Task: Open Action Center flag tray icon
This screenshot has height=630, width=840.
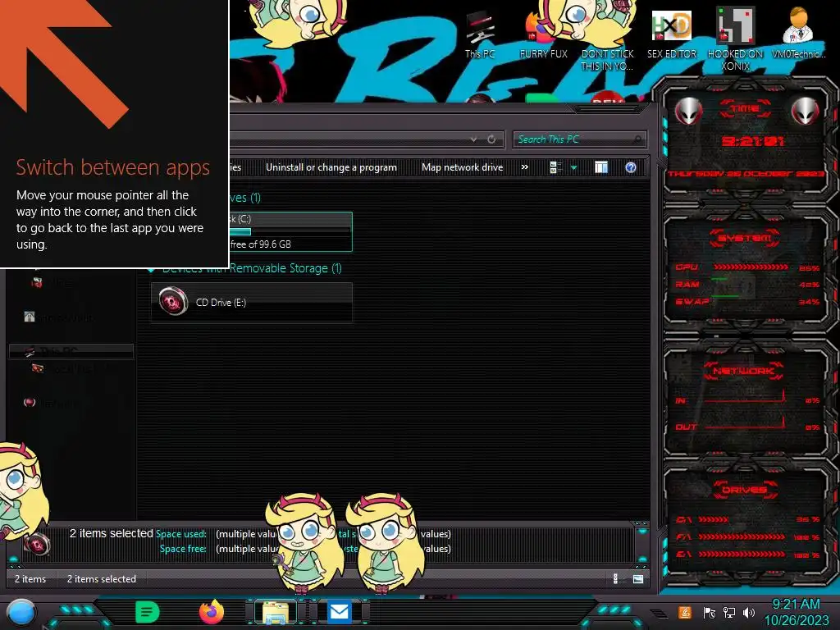Action: click(710, 612)
